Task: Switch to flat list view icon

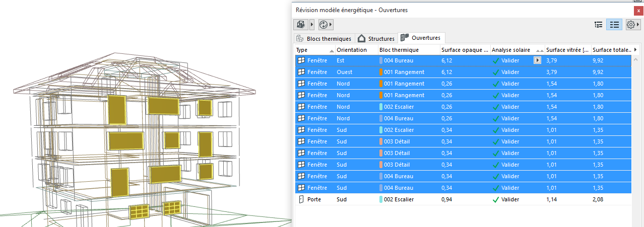Action: 614,24
